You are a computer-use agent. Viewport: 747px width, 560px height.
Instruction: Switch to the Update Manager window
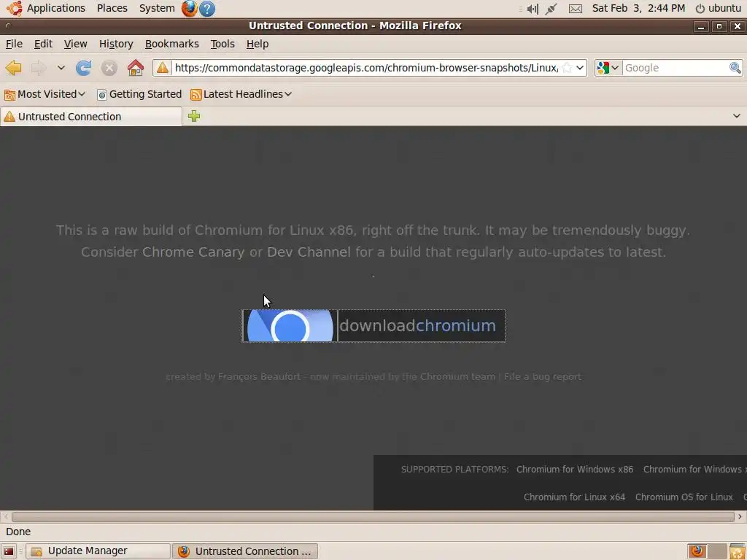point(98,551)
